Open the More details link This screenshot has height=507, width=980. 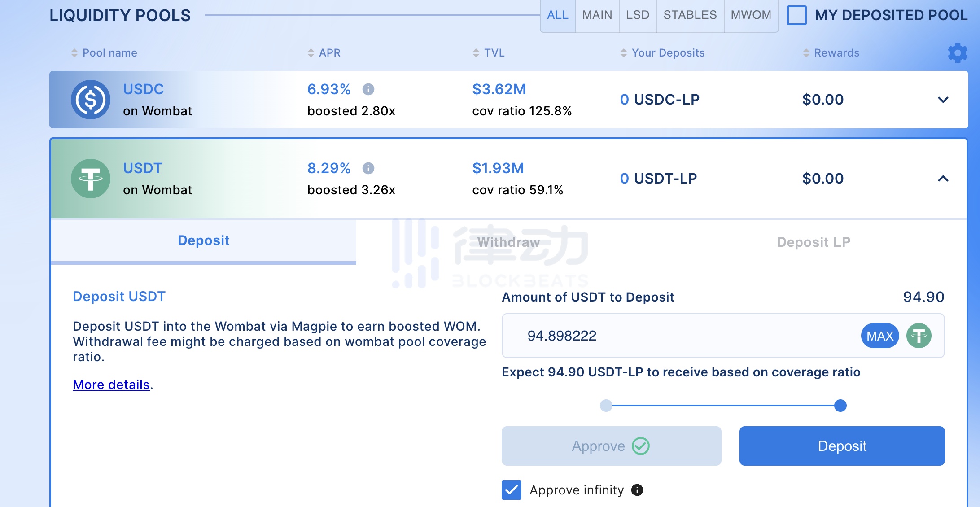click(111, 385)
